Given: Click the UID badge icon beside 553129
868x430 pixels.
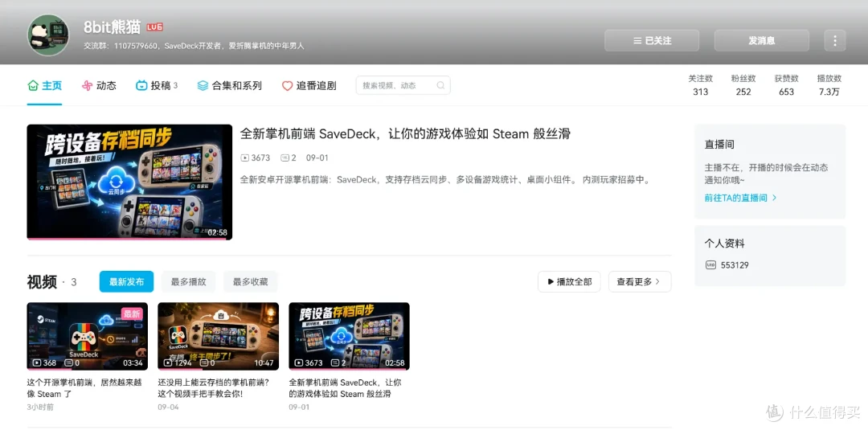Looking at the screenshot, I should (710, 265).
